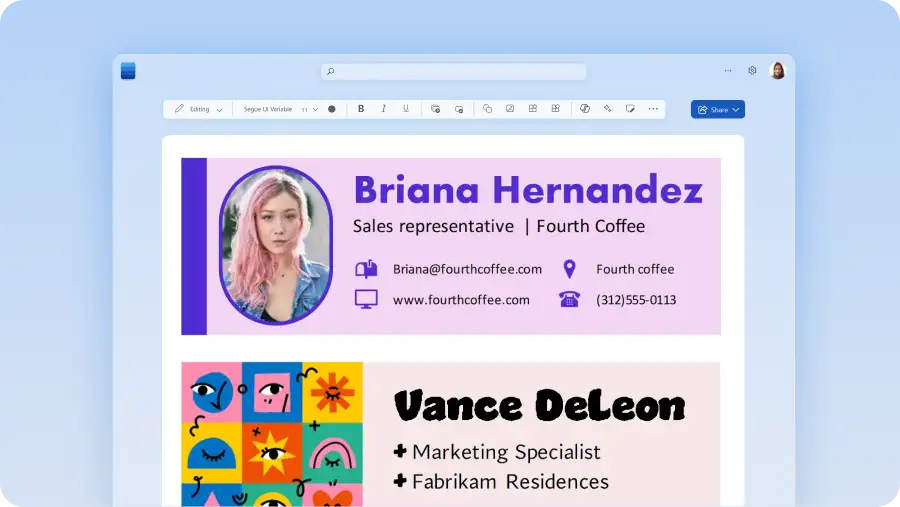Click the insert picture icon
Image resolution: width=900 pixels, height=507 pixels.
tap(510, 109)
